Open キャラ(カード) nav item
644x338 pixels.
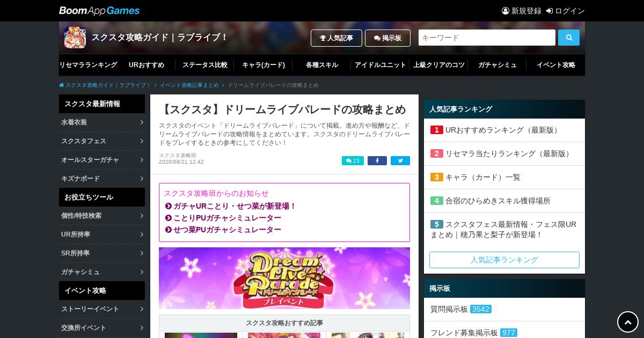coord(264,65)
